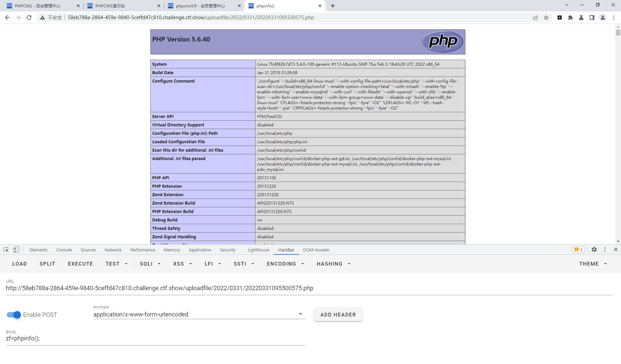The width and height of the screenshot is (621, 364).
Task: Open the browser tab search chevron
Action: (x=566, y=5)
